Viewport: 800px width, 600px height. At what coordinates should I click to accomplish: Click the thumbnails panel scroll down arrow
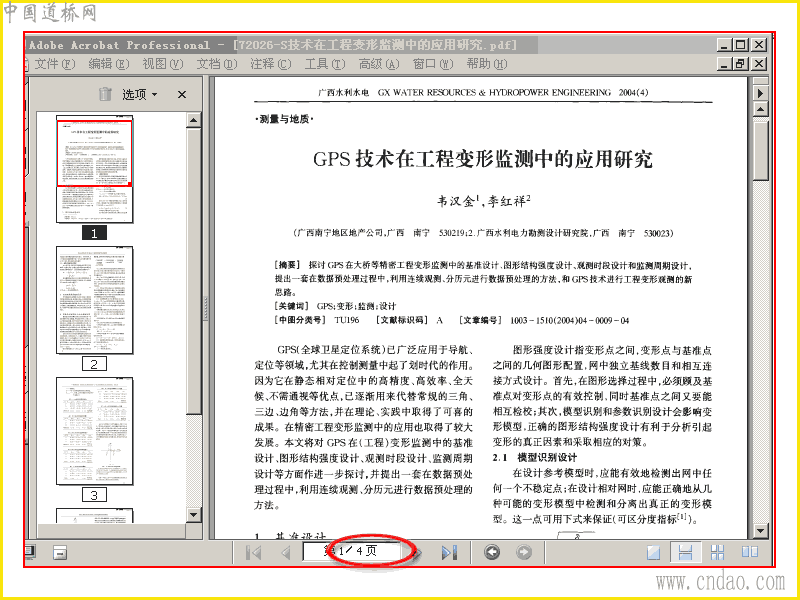[x=193, y=514]
